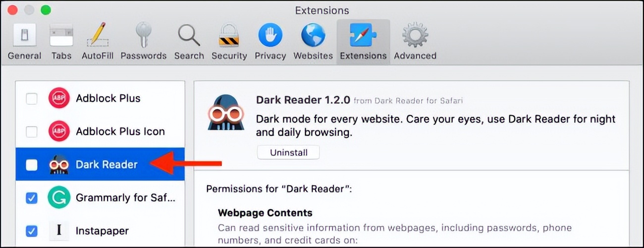Uncheck the Grammarly for Safari checkbox
Image resolution: width=644 pixels, height=248 pixels.
(x=31, y=198)
